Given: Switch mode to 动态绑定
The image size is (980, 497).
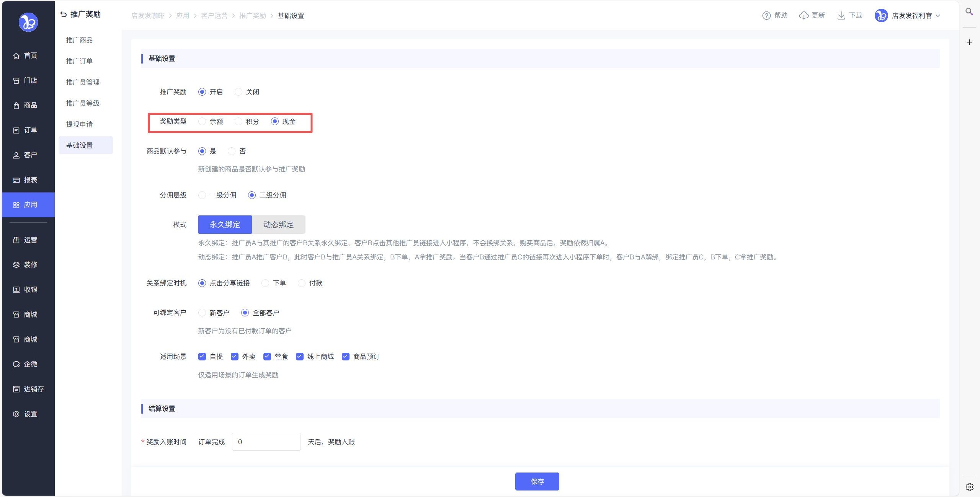Looking at the screenshot, I should (278, 225).
